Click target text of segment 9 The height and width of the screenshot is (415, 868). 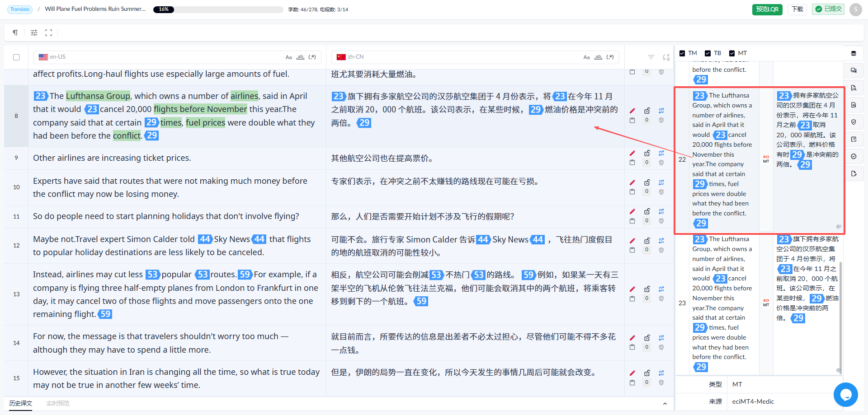click(383, 159)
